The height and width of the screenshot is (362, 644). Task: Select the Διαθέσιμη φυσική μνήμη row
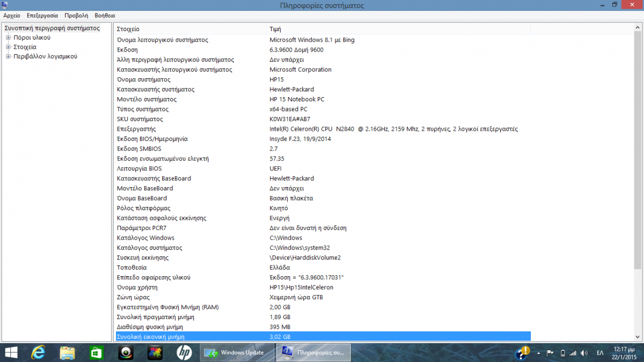click(323, 327)
